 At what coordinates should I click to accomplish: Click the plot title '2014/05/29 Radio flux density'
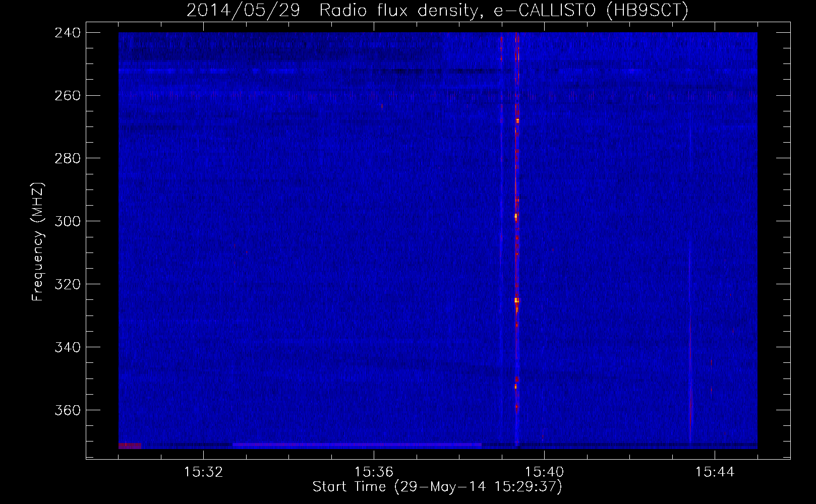tap(332, 10)
